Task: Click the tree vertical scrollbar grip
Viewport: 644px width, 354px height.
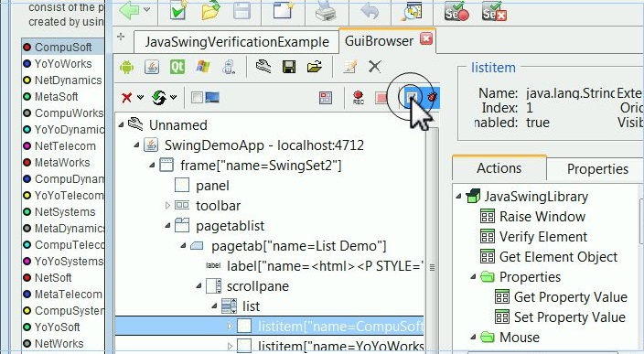Action: tap(432, 267)
